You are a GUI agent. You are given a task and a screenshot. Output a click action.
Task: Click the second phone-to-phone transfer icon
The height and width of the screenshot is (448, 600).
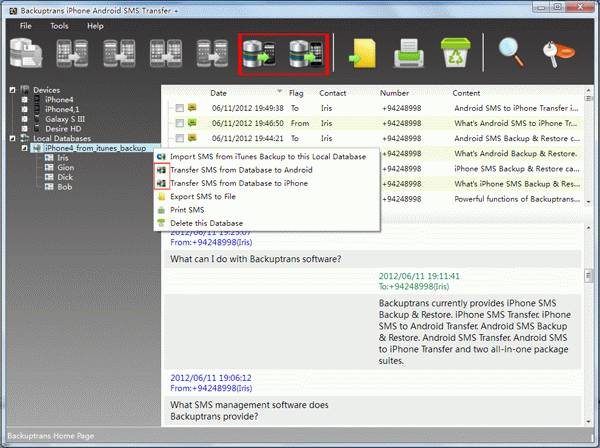tap(119, 54)
